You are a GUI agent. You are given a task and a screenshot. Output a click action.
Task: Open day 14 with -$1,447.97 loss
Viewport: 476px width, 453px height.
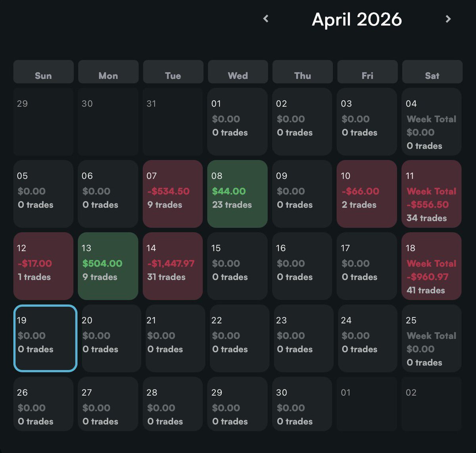(x=173, y=266)
